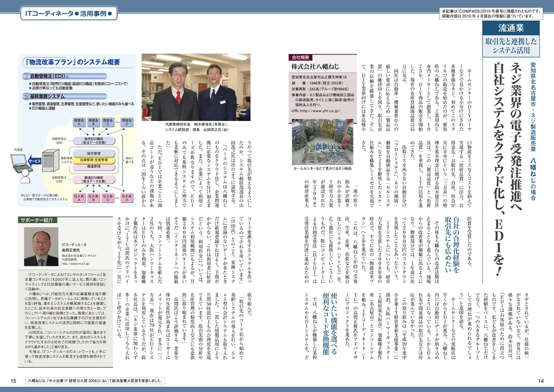Click the 流通業 category box

pyautogui.click(x=511, y=27)
